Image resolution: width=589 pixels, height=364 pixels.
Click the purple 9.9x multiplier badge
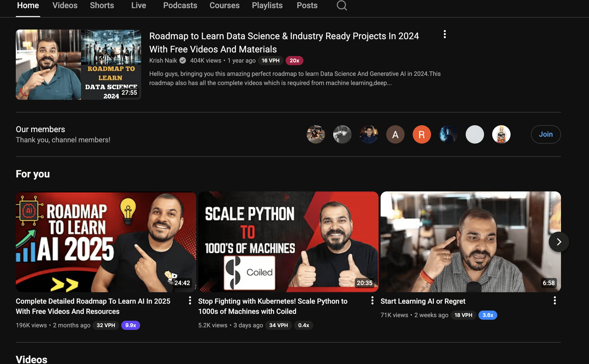[x=130, y=325]
